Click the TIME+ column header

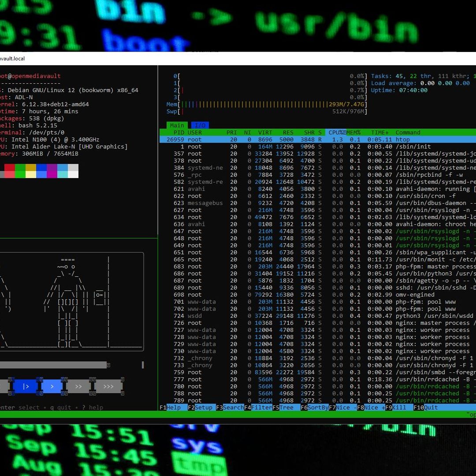(x=380, y=132)
